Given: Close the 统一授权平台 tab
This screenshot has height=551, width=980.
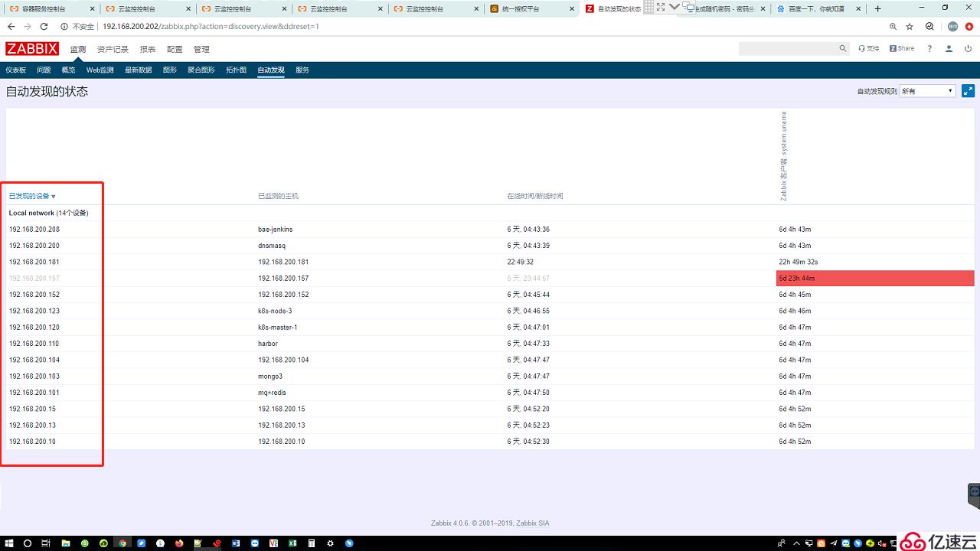Looking at the screenshot, I should (x=571, y=8).
